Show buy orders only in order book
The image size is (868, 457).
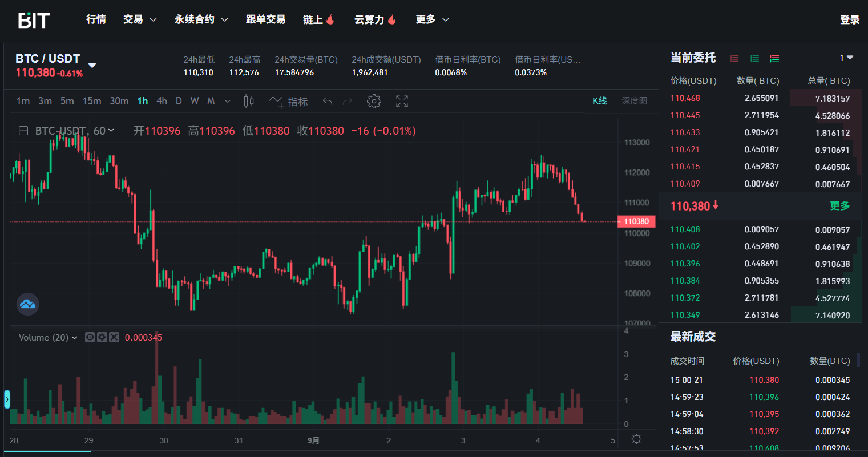(x=754, y=58)
